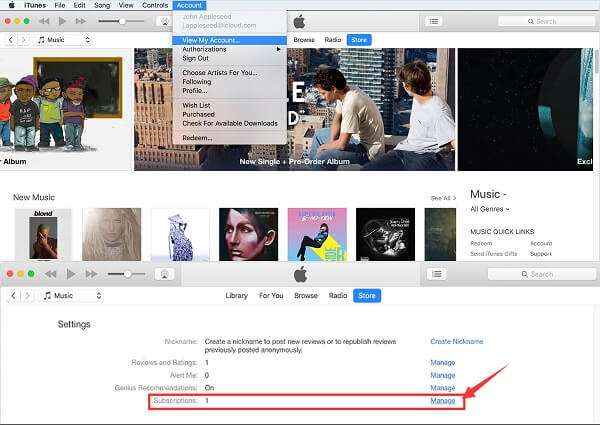Go back with the arrow in the bottom window
This screenshot has height=425, width=600.
pyautogui.click(x=13, y=296)
